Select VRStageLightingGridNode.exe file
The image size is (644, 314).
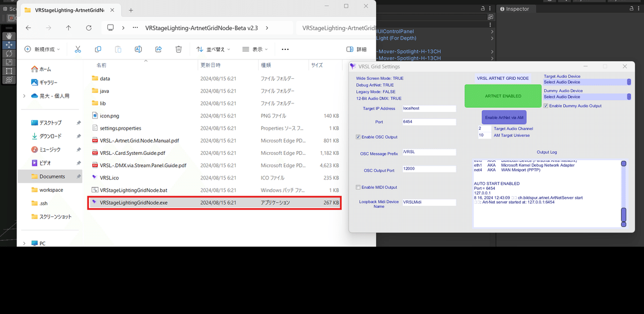tap(214, 203)
